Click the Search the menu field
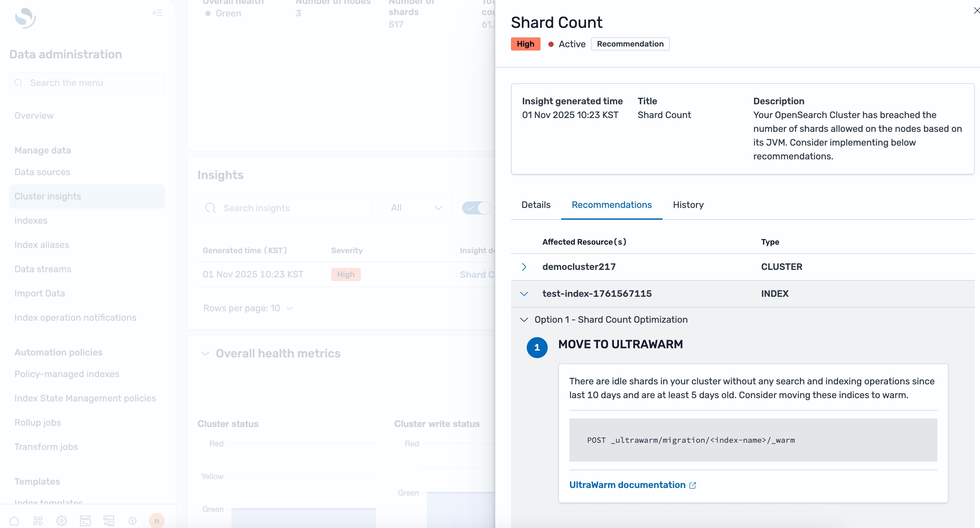The height and width of the screenshot is (528, 980). click(87, 83)
